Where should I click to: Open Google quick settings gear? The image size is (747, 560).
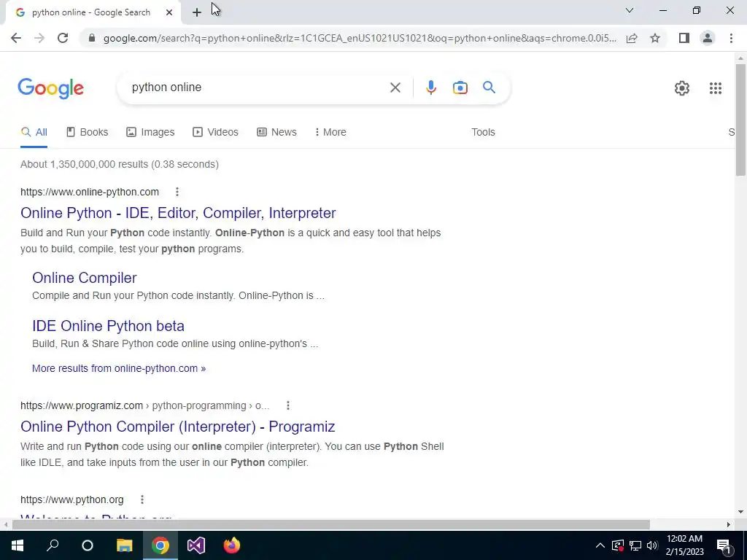pos(682,88)
